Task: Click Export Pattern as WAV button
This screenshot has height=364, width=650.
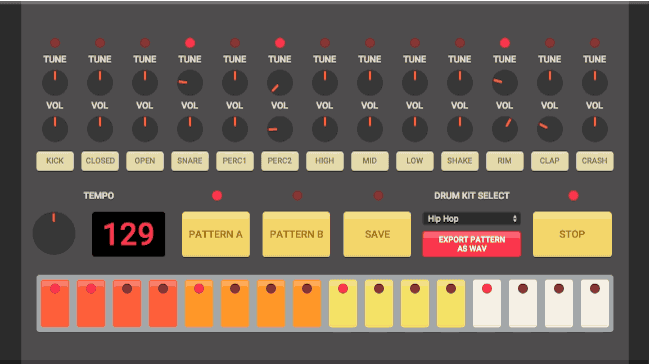Action: [472, 244]
